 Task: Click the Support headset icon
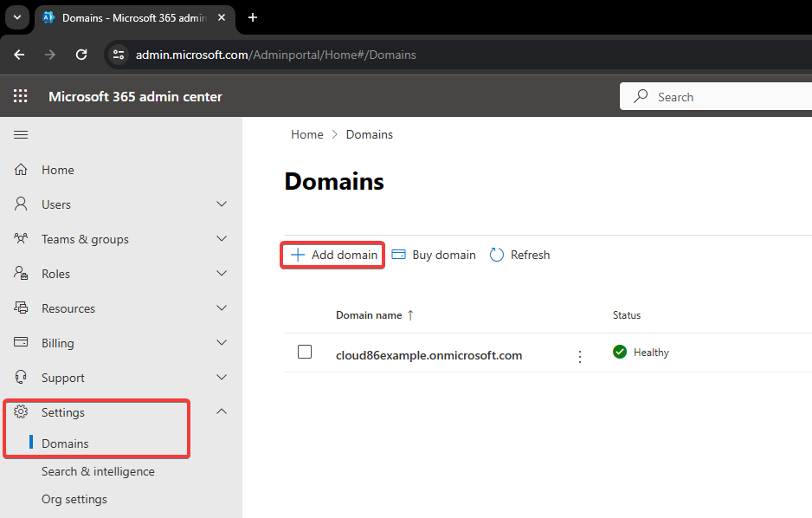pyautogui.click(x=21, y=377)
